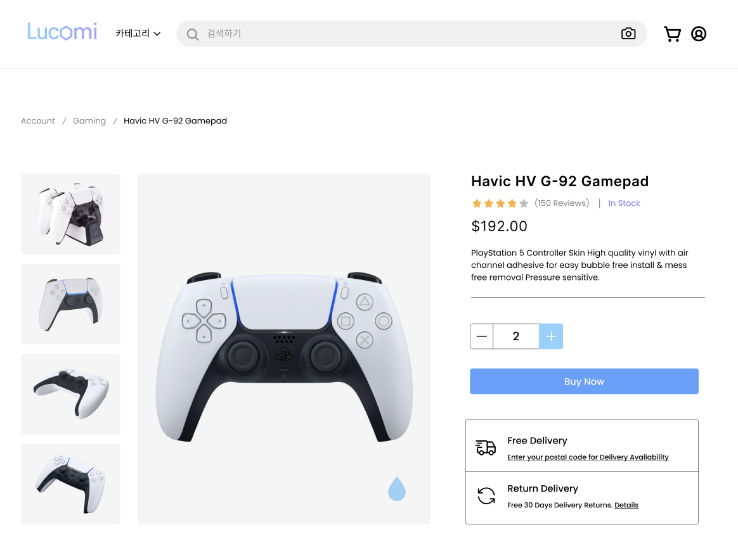Image resolution: width=738 pixels, height=560 pixels.
Task: Open return Details link
Action: [x=626, y=505]
